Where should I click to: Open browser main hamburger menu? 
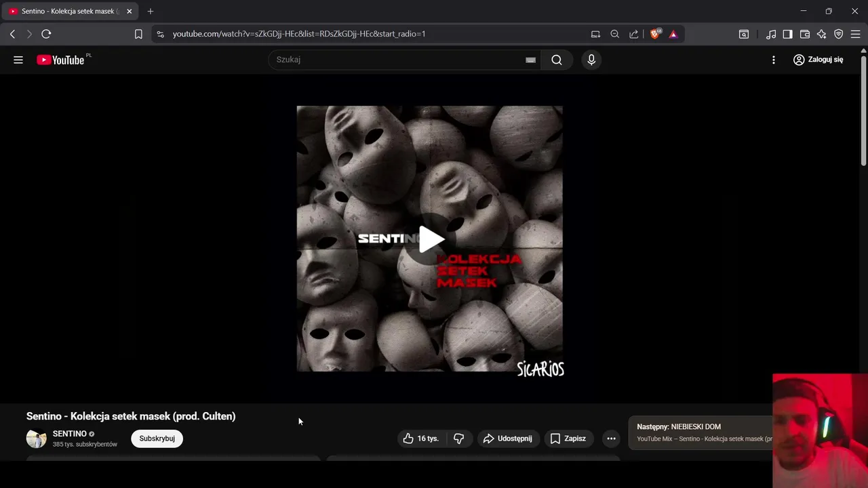(855, 34)
